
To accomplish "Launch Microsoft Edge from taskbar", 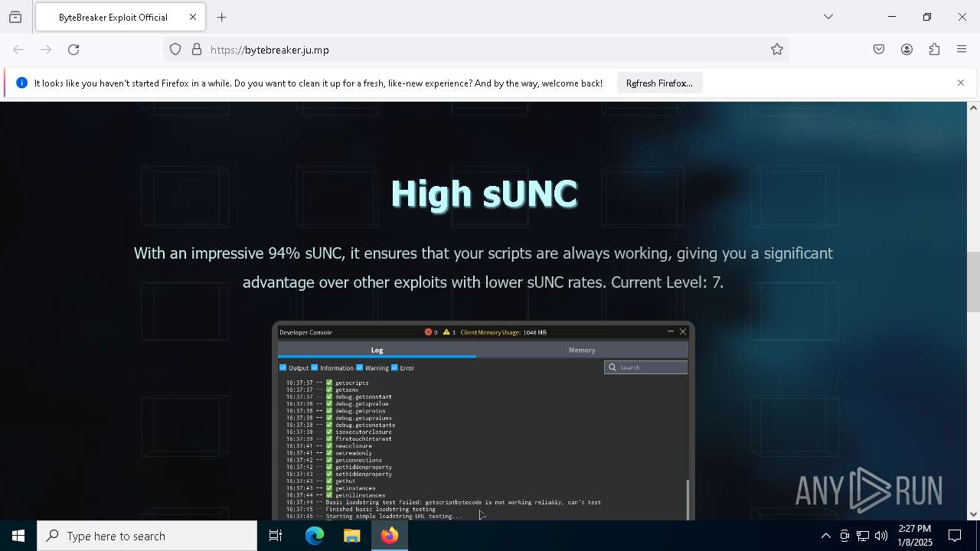I will point(315,536).
